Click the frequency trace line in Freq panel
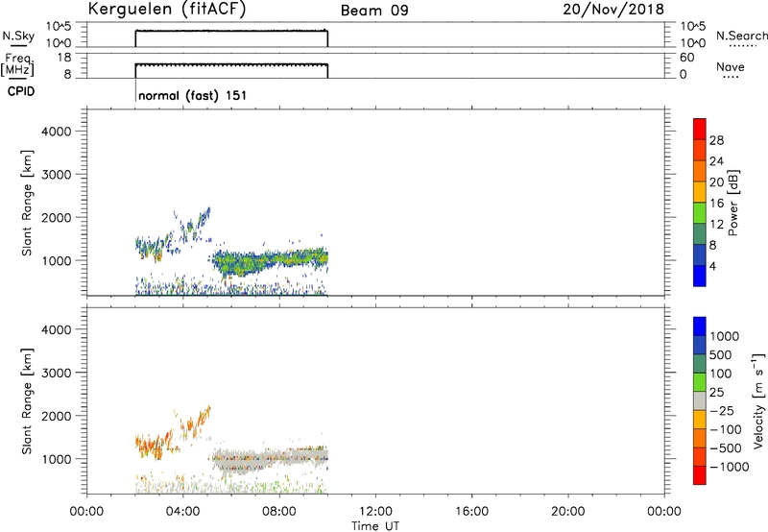The height and width of the screenshot is (532, 768). click(x=231, y=64)
